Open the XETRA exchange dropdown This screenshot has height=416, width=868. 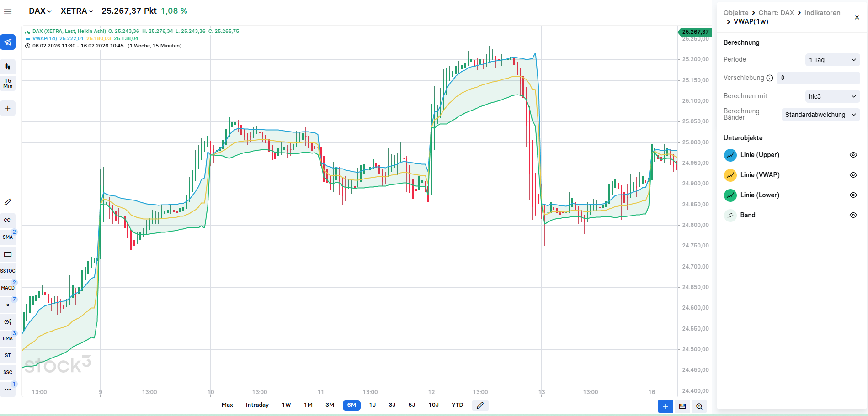pos(77,11)
